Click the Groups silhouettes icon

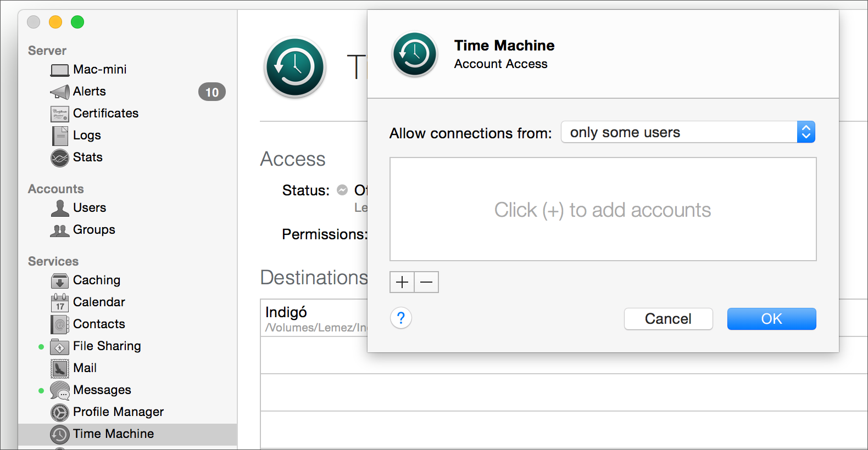pyautogui.click(x=59, y=230)
